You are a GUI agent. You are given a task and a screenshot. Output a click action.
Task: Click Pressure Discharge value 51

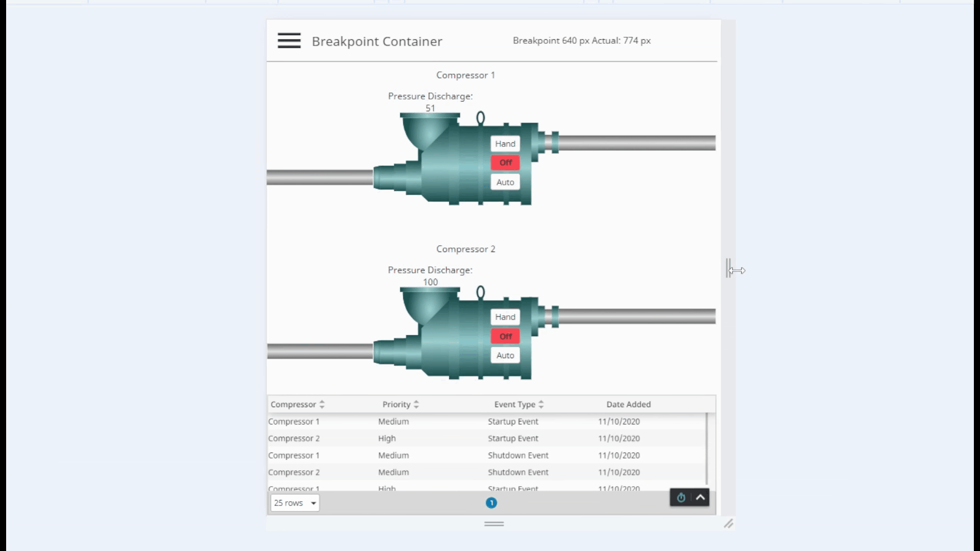[x=430, y=108]
